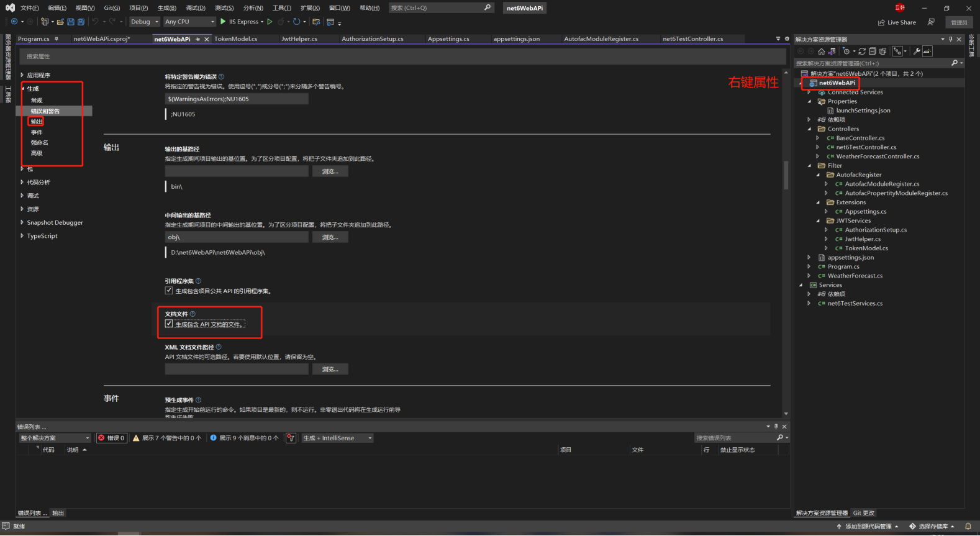Click the pin icon on Solution Explorer panel

(951, 39)
